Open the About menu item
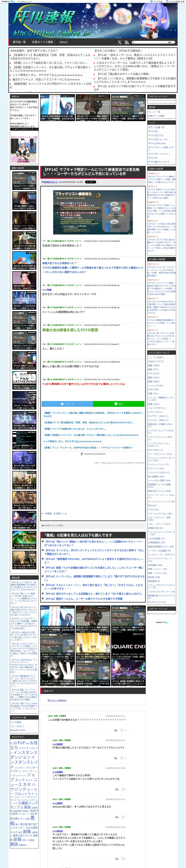 click(63, 42)
